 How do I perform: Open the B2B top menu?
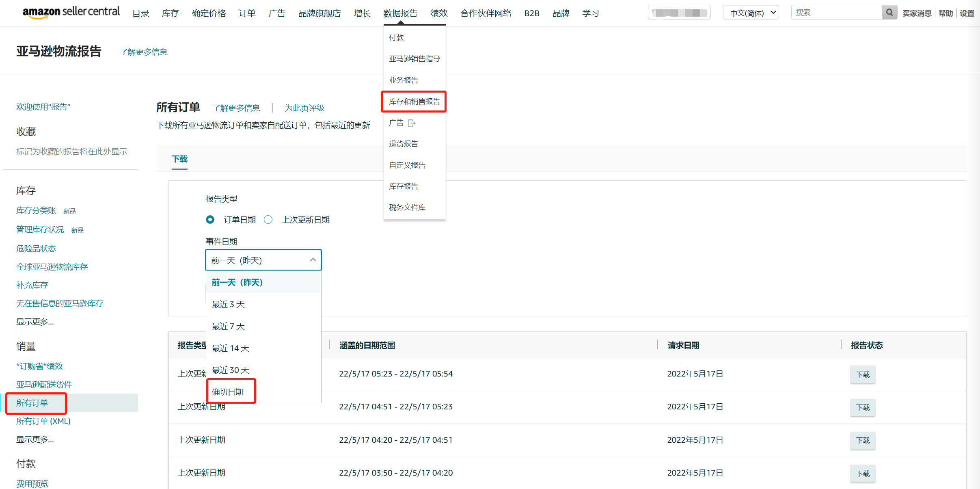[x=532, y=13]
